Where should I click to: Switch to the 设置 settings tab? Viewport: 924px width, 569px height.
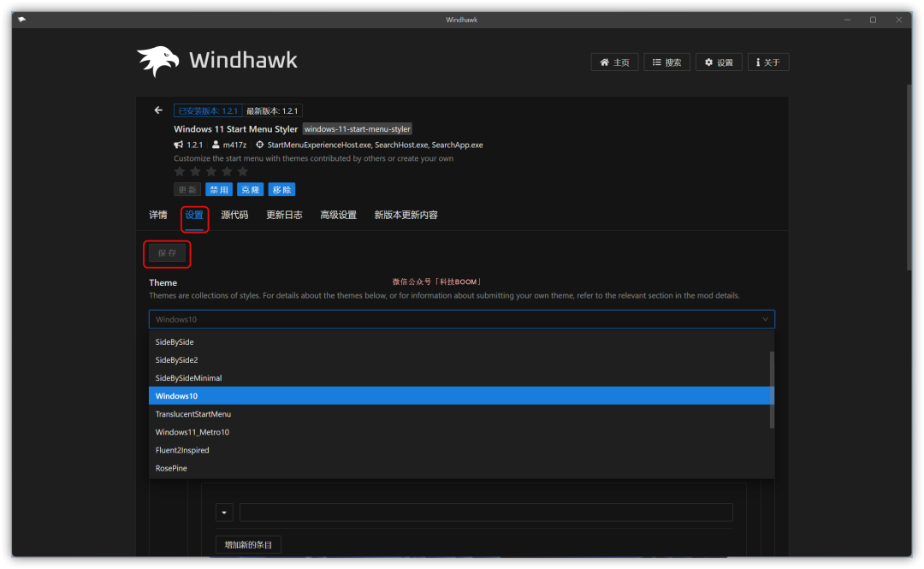coord(194,216)
